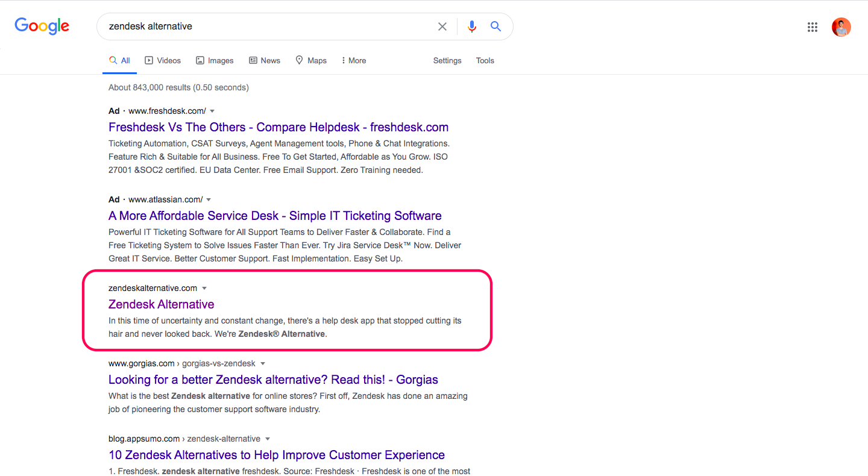Viewport: 868px width, 476px height.
Task: Open the search Tools options
Action: [x=485, y=60]
